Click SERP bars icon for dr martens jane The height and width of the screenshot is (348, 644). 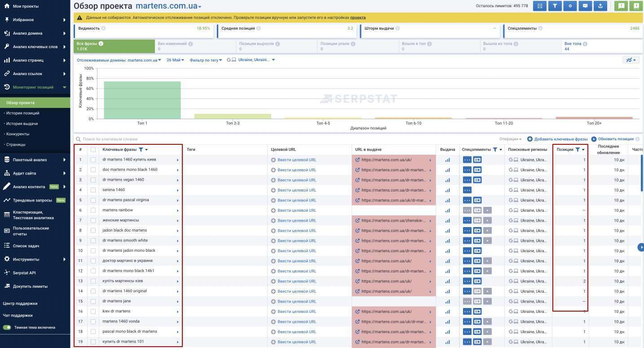pyautogui.click(x=447, y=301)
